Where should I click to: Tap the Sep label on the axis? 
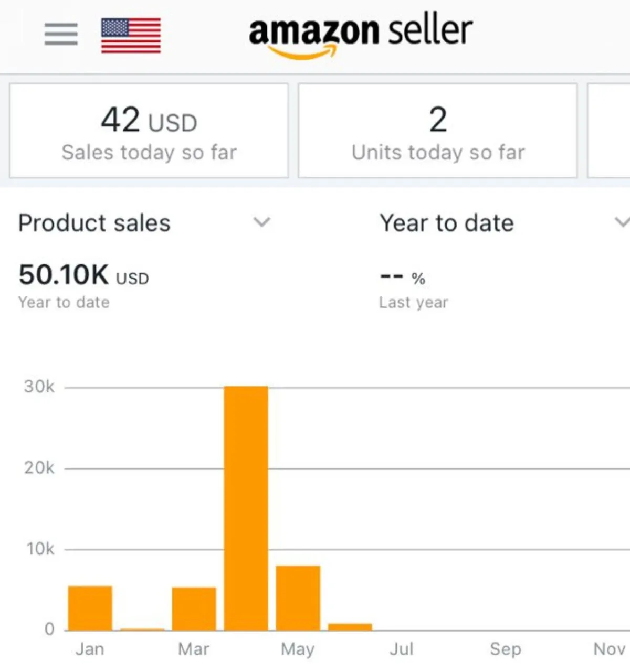[505, 649]
